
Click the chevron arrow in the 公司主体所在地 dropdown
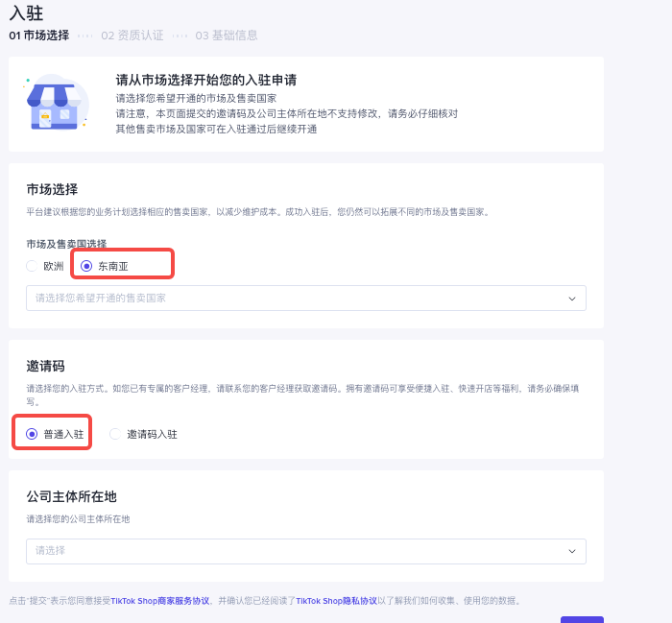pyautogui.click(x=572, y=551)
